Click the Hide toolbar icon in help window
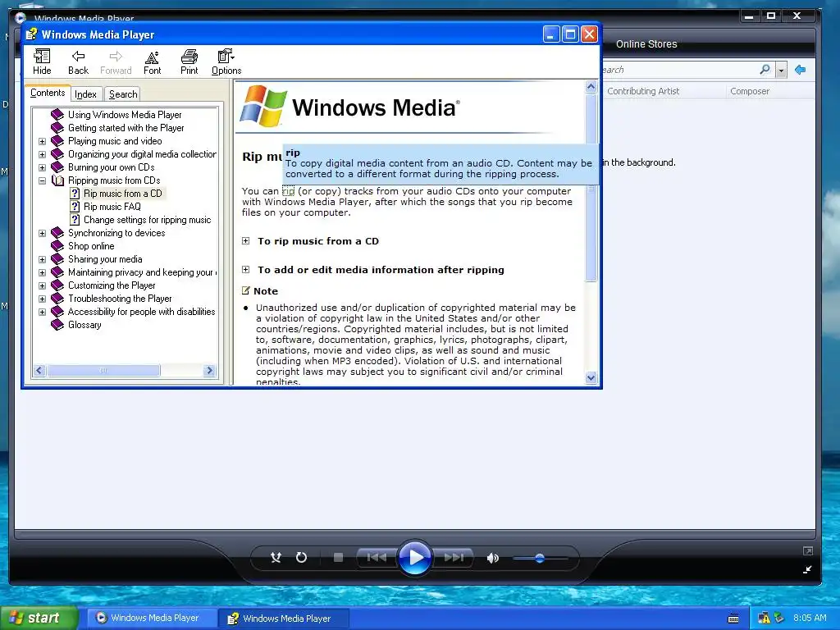The width and height of the screenshot is (840, 630). click(x=42, y=61)
